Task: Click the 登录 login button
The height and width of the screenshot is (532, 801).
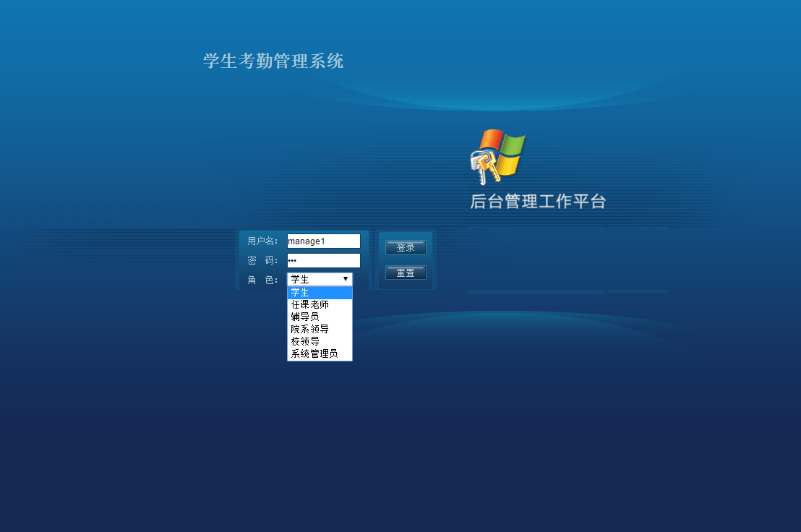Action: [406, 248]
